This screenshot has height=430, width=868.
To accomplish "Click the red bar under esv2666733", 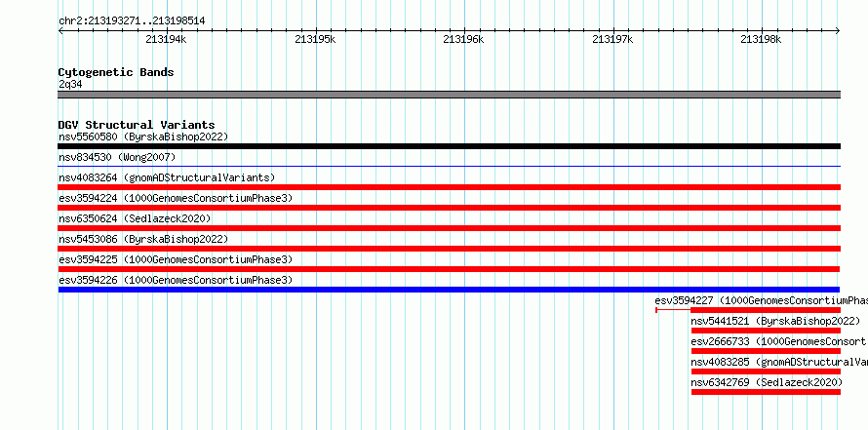I will pyautogui.click(x=766, y=351).
